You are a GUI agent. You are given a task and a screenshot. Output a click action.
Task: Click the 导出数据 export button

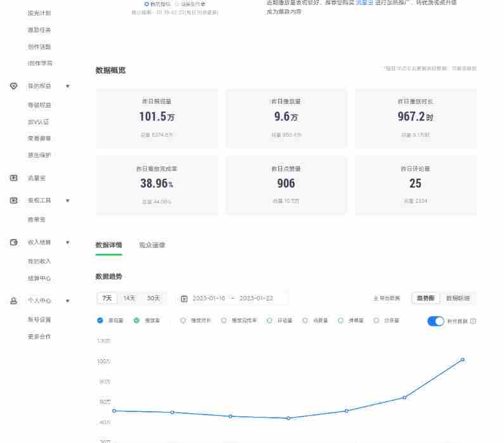click(x=387, y=298)
